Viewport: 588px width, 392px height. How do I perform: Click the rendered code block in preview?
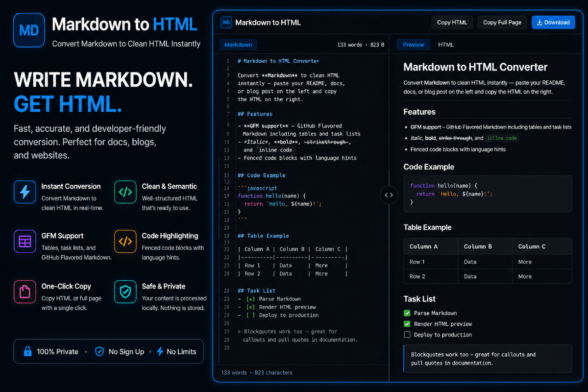[488, 194]
